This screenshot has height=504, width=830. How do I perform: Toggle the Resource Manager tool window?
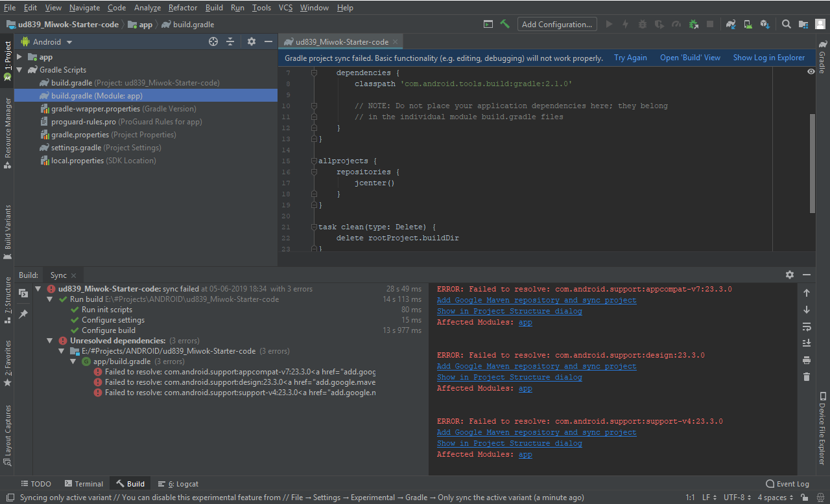(x=7, y=133)
